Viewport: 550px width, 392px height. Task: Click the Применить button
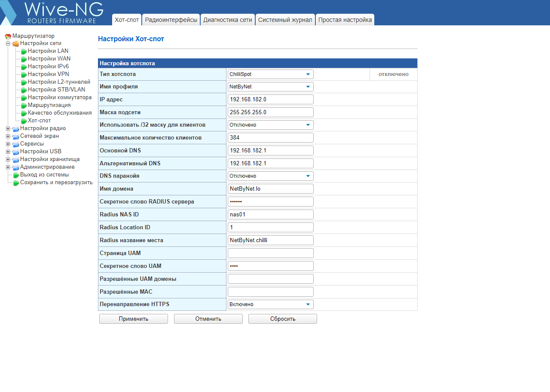coord(134,319)
